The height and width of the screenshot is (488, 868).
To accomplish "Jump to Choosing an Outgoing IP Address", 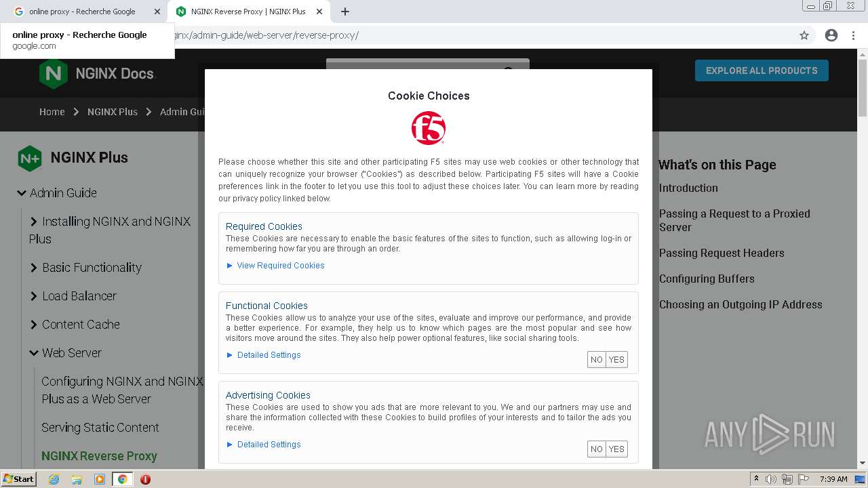I will pyautogui.click(x=741, y=304).
